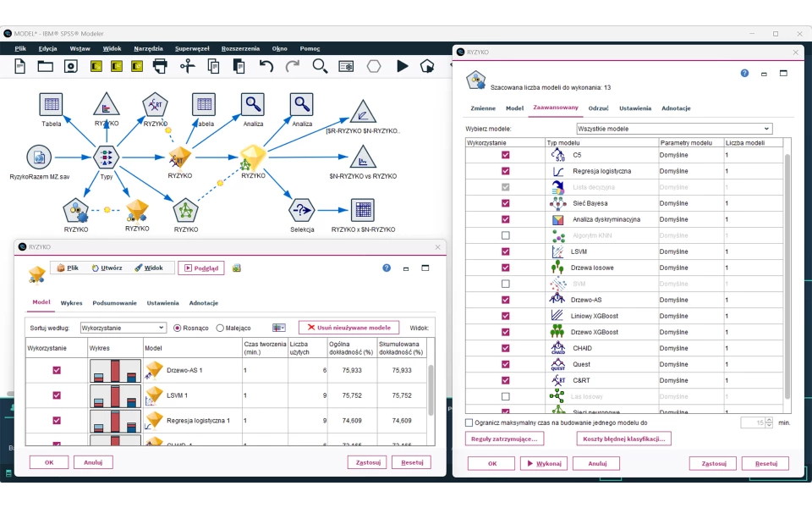Run the stream with the play icon
Screen dimensions: 812x508
point(403,66)
